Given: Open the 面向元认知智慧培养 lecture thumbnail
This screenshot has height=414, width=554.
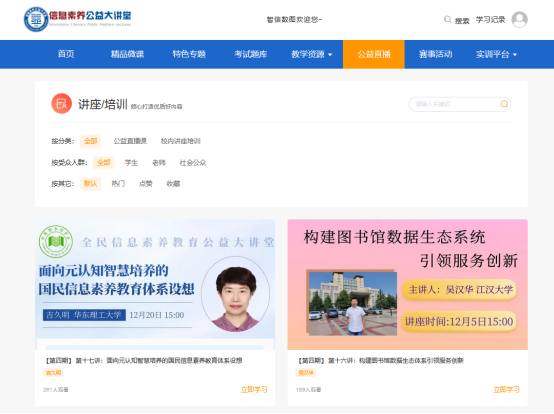Looking at the screenshot, I should (x=155, y=284).
